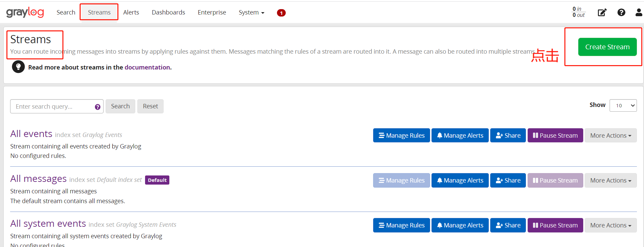
Task: Click Manage Rules for All events
Action: pos(401,135)
